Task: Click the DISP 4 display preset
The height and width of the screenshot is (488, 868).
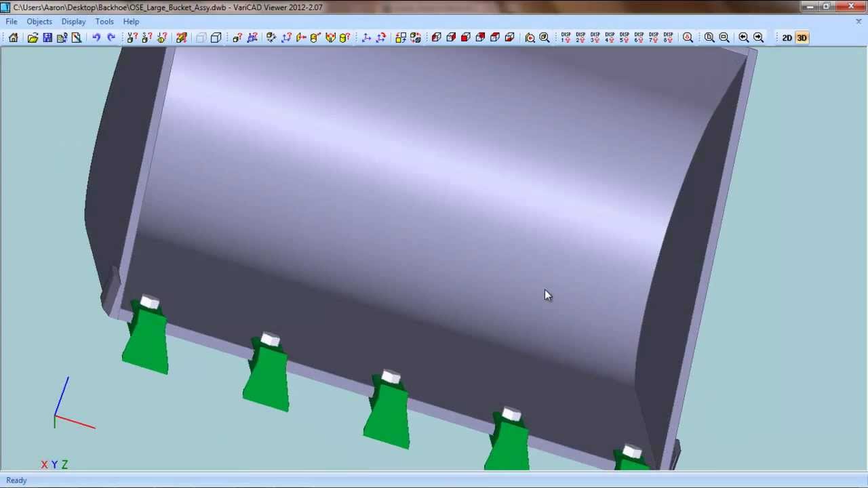Action: pos(610,38)
